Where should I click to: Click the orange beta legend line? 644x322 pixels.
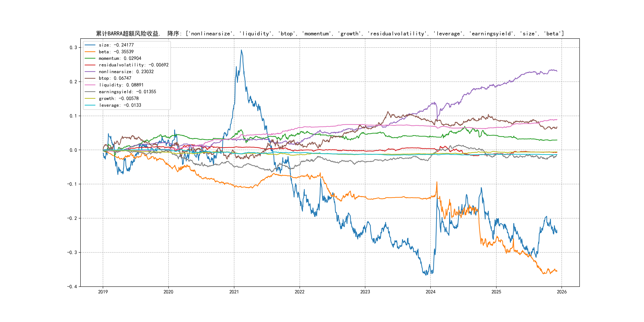click(90, 52)
